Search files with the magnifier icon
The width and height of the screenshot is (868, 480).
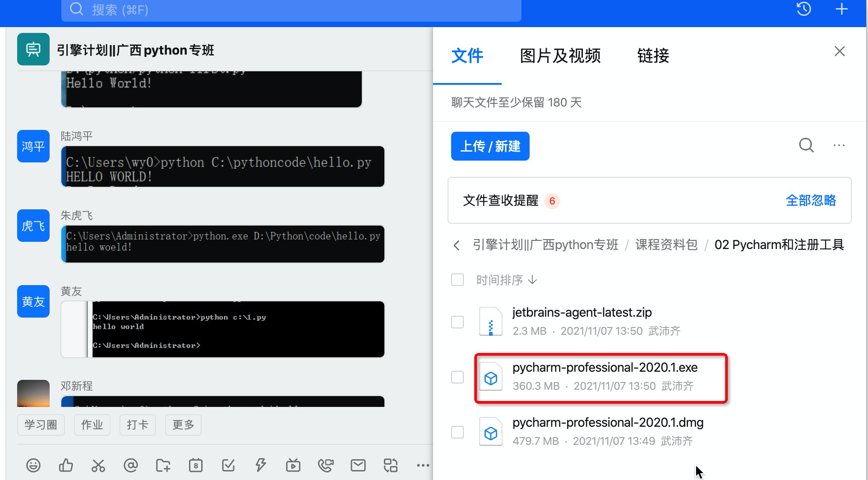point(806,145)
